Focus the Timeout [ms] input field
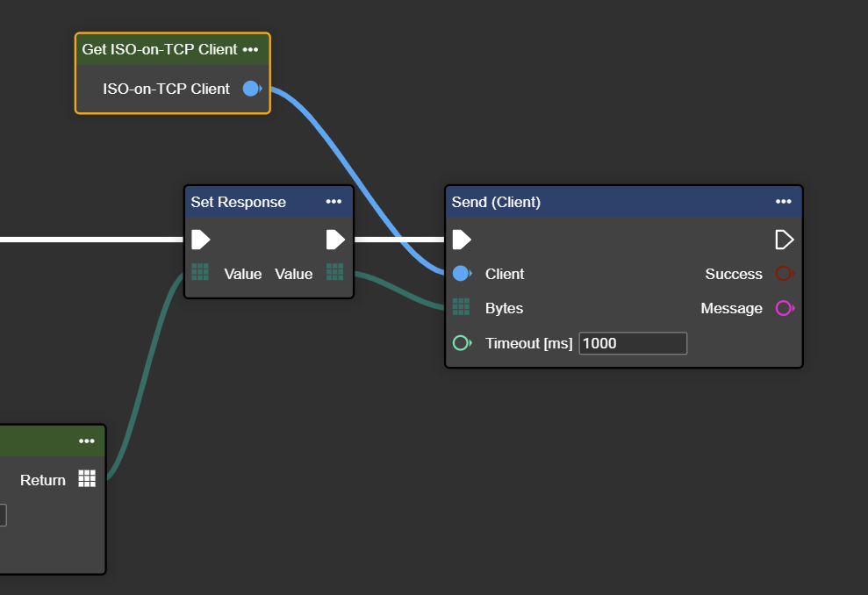 (x=632, y=343)
